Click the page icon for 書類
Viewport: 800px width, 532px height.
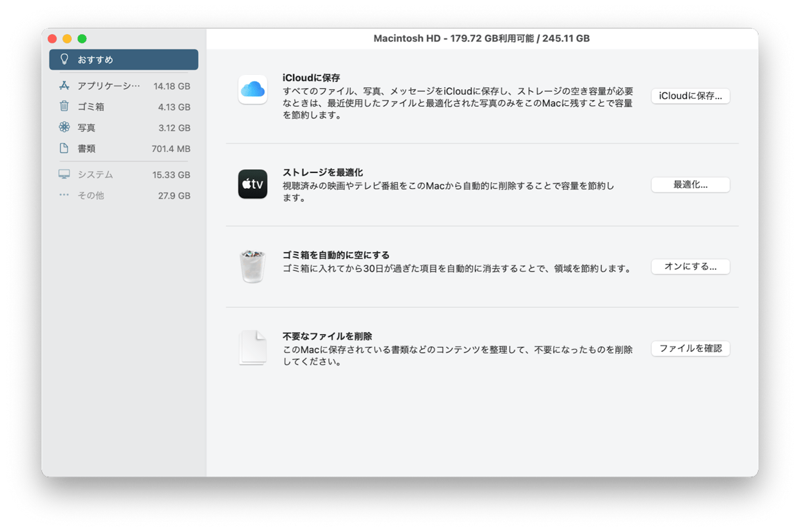pos(64,149)
